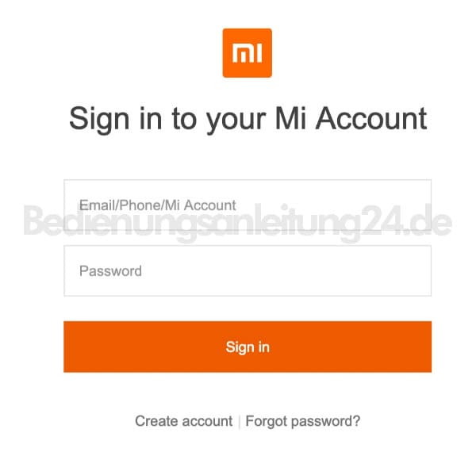Screen dimensions: 476x452
Task: Click the Password placeholder text
Action: 110,271
